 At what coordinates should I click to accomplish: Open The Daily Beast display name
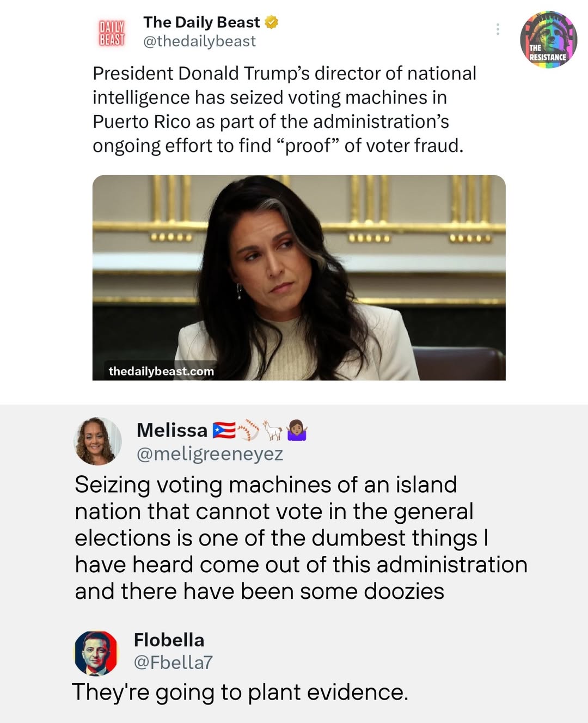click(x=201, y=22)
